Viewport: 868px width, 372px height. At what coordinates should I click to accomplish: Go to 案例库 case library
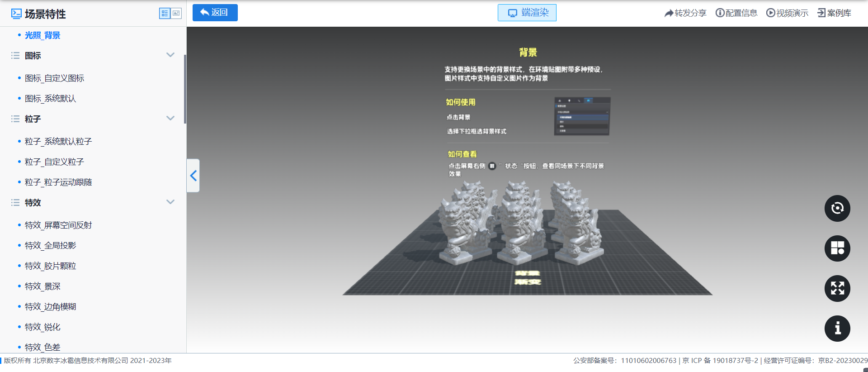pyautogui.click(x=834, y=13)
